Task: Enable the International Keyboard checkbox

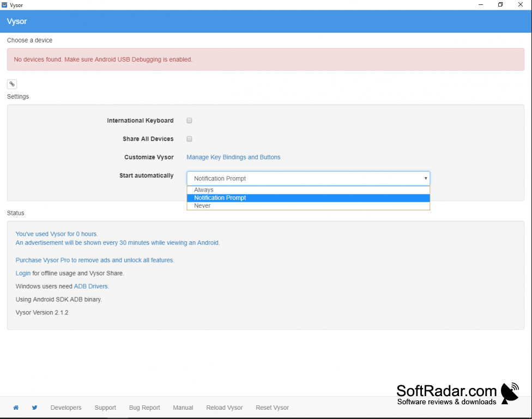Action: 189,120
